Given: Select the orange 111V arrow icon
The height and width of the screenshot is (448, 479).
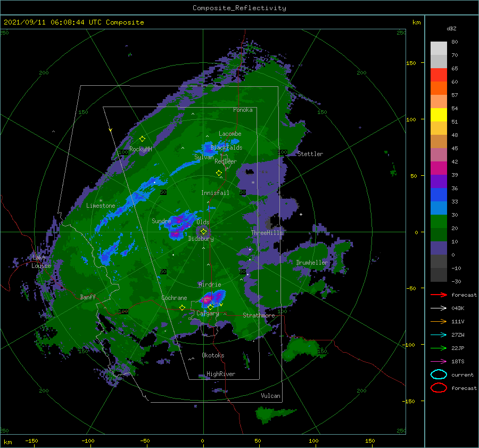Looking at the screenshot, I should (x=439, y=321).
